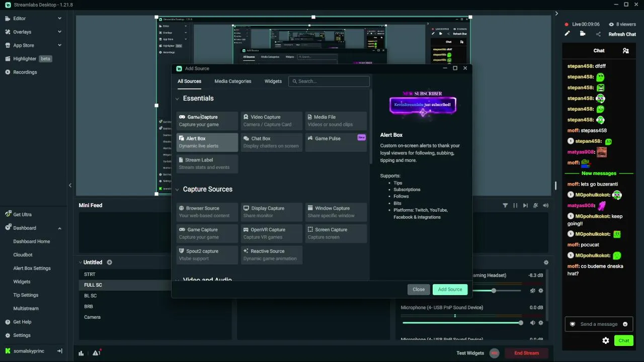Open the audio mixer settings gear
The height and width of the screenshot is (362, 644).
[546, 262]
